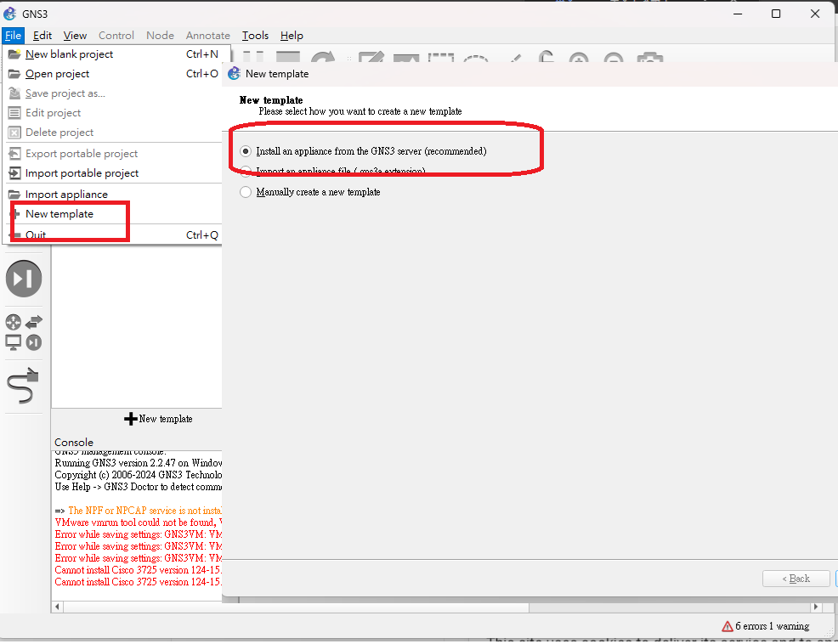Open the View menu
This screenshot has height=644, width=838.
pos(75,36)
